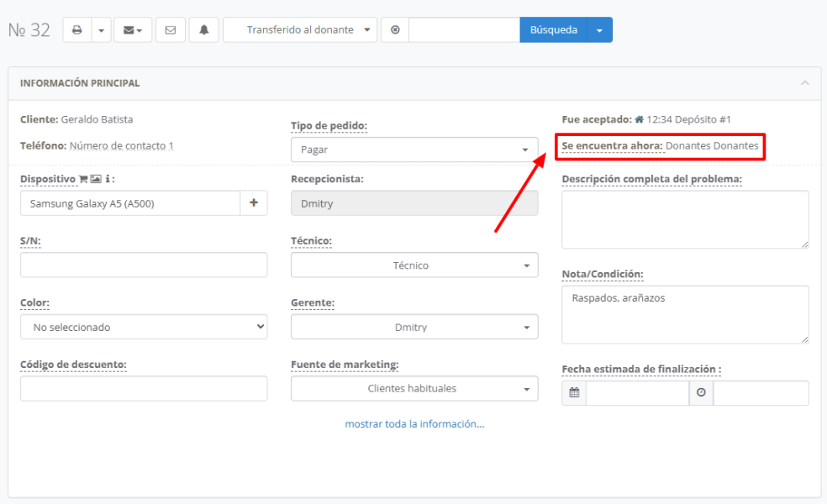Image resolution: width=827 pixels, height=504 pixels.
Task: Click the bell notification icon
Action: click(x=204, y=29)
